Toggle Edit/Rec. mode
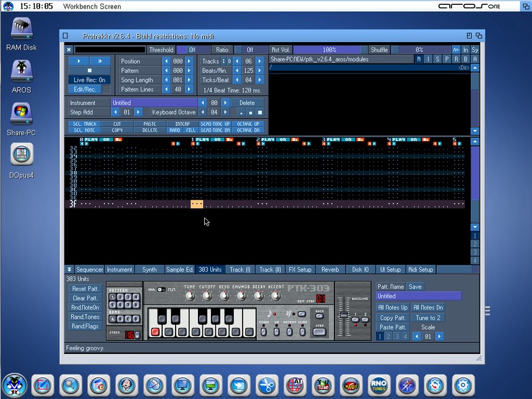Viewport: 532px width, 399px height. [84, 89]
